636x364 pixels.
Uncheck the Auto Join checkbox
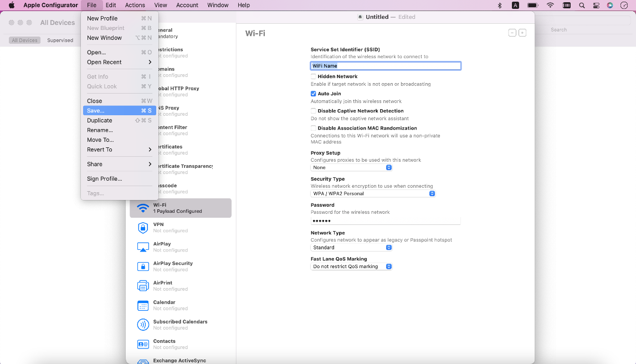[x=313, y=94]
